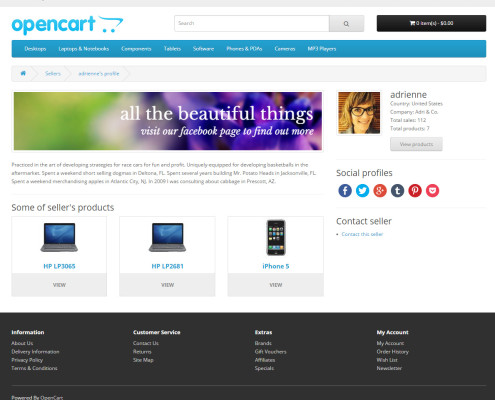Click the Contact this seller link
This screenshot has height=400, width=495.
pyautogui.click(x=362, y=234)
